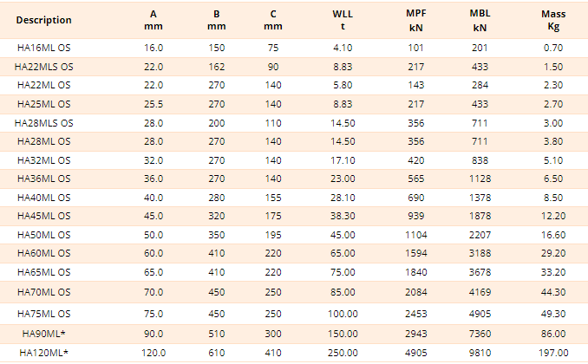The height and width of the screenshot is (364, 588).
Task: Click the MPF kN column header
Action: click(416, 20)
